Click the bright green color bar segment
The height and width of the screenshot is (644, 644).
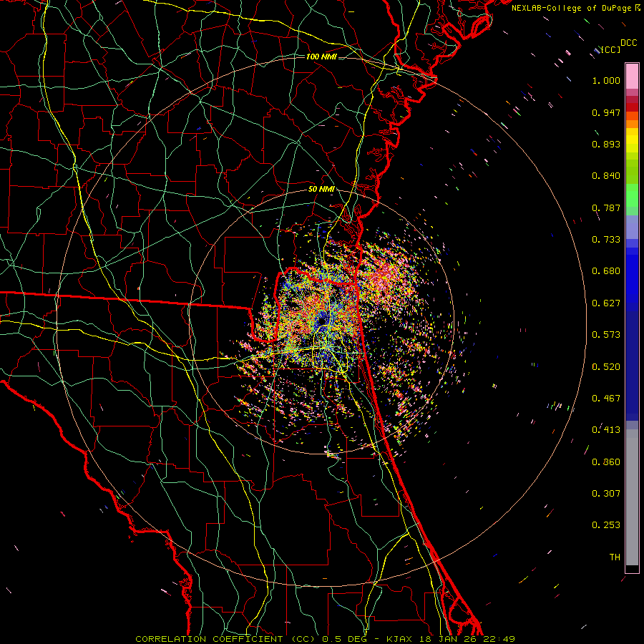click(632, 195)
